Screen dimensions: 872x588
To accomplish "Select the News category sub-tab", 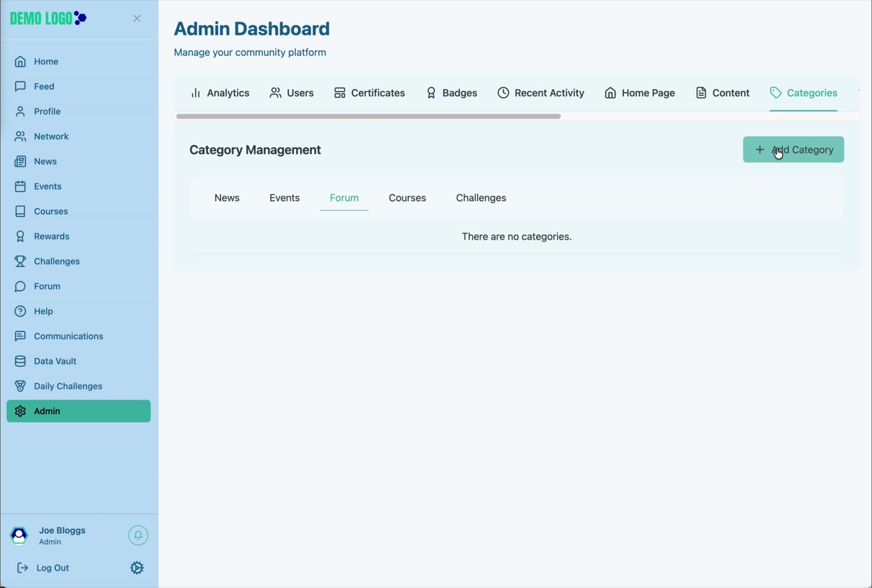I will pos(227,198).
